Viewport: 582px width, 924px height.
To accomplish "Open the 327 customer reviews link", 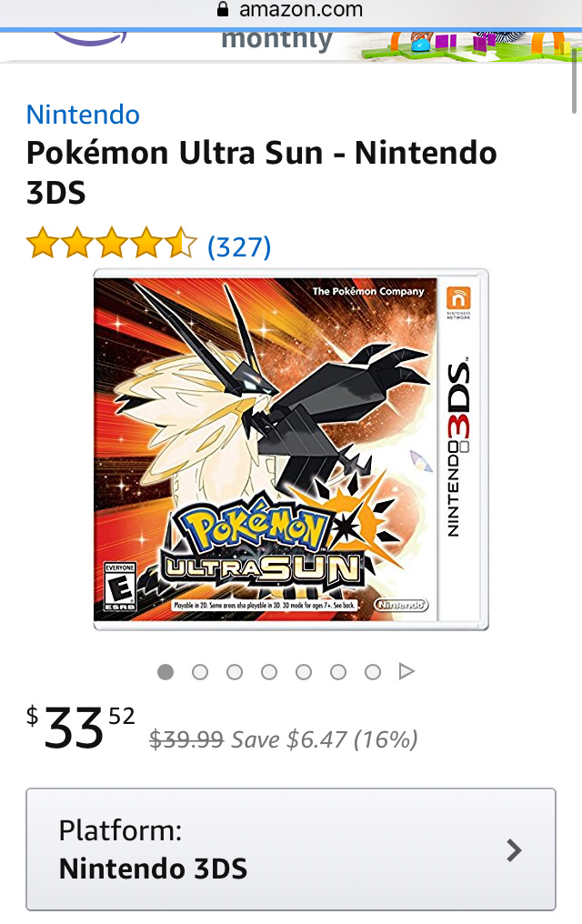I will tap(239, 246).
